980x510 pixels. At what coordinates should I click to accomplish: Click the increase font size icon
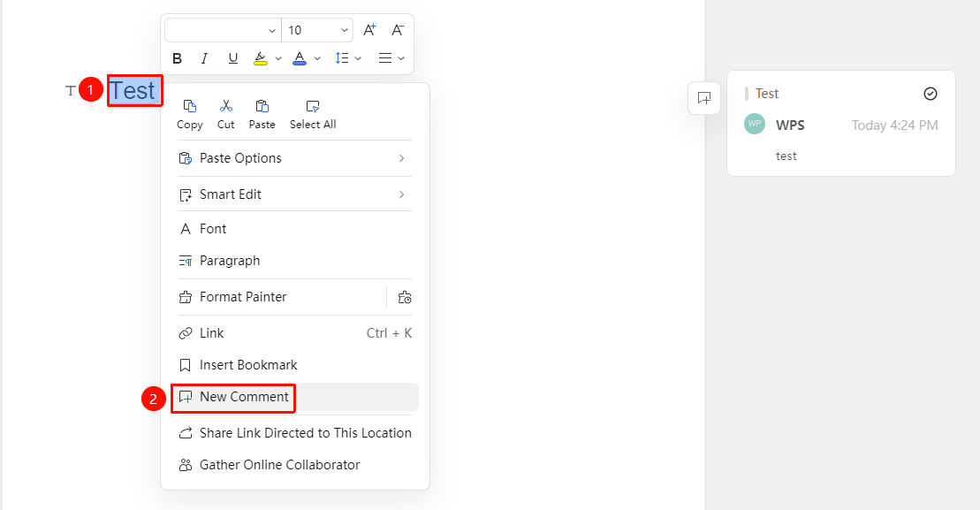[369, 30]
